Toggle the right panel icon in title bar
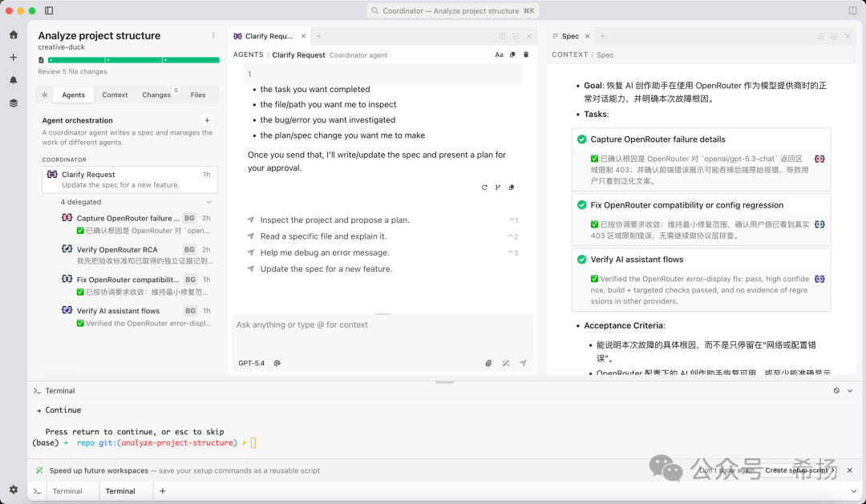Image resolution: width=866 pixels, height=504 pixels. [852, 10]
